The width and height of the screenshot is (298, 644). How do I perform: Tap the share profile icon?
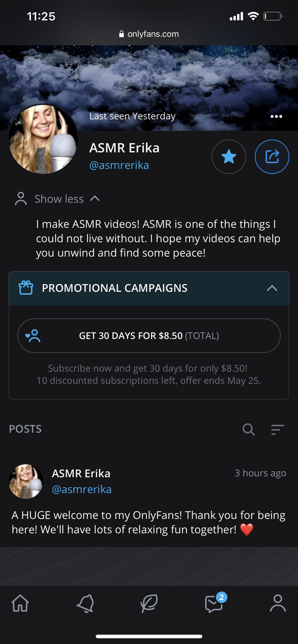click(x=272, y=156)
